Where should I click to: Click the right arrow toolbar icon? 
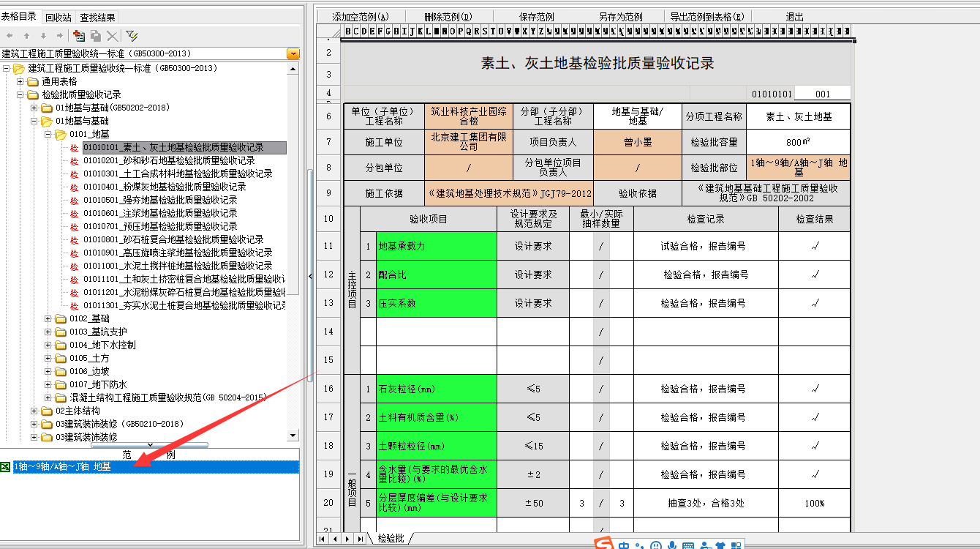pos(60,35)
